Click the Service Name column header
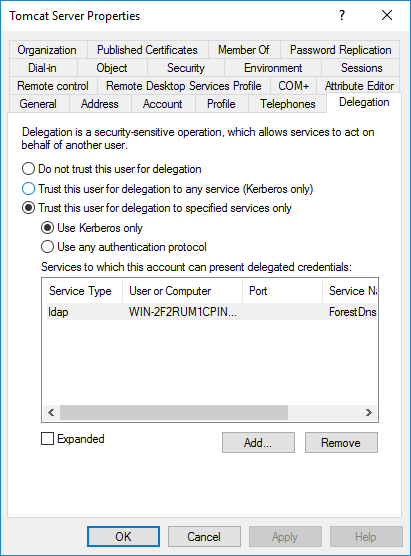 pyautogui.click(x=350, y=291)
